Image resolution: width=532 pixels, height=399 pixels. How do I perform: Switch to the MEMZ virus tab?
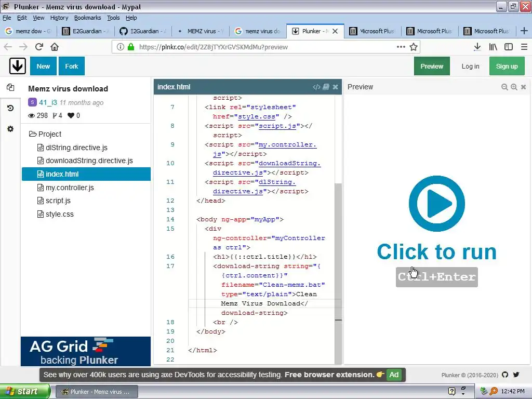click(x=201, y=31)
